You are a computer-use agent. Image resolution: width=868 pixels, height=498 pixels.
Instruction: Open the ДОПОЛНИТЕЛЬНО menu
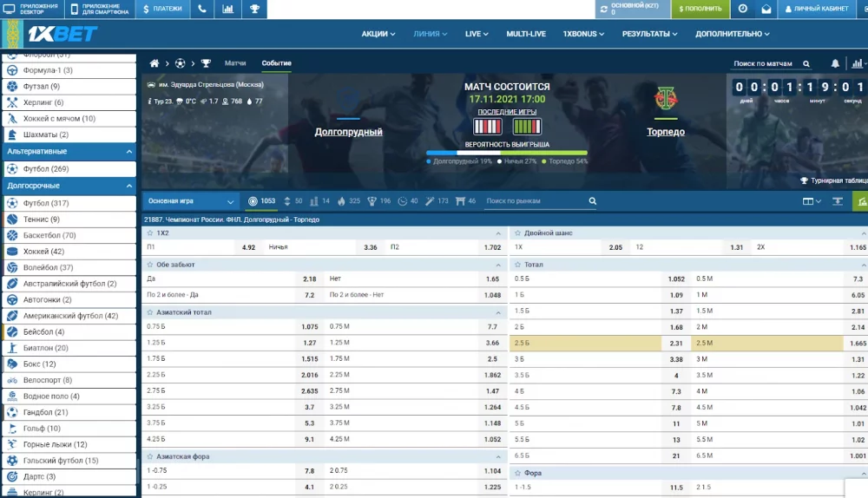[x=733, y=34]
